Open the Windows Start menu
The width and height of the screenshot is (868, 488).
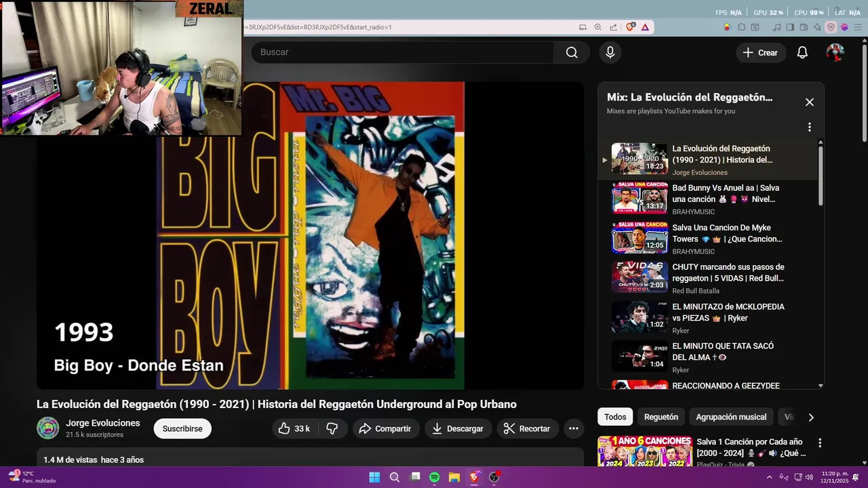(374, 477)
